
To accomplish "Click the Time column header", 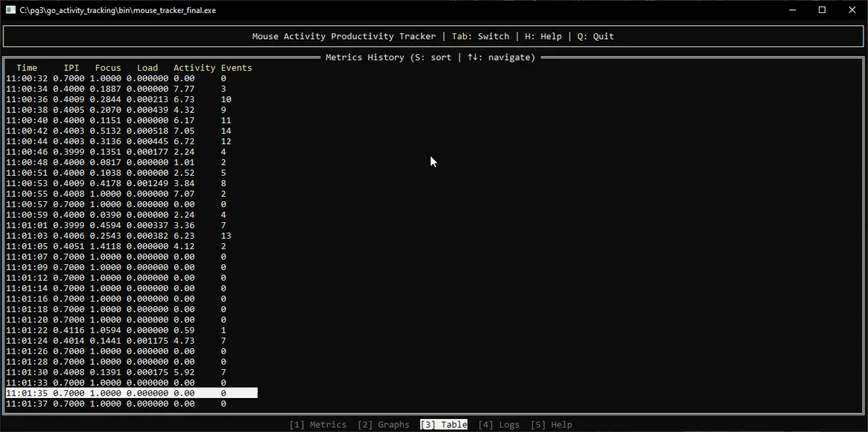I will pyautogui.click(x=27, y=68).
